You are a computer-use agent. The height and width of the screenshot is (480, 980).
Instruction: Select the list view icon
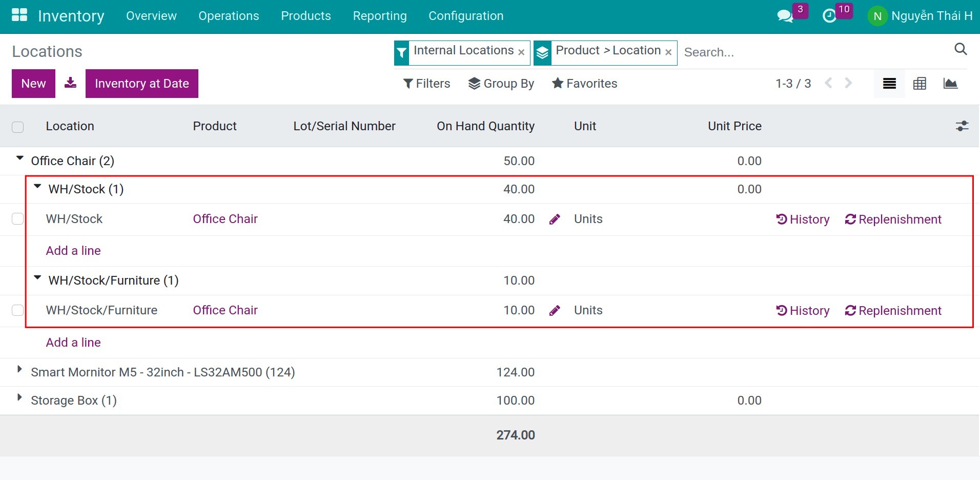pos(889,83)
